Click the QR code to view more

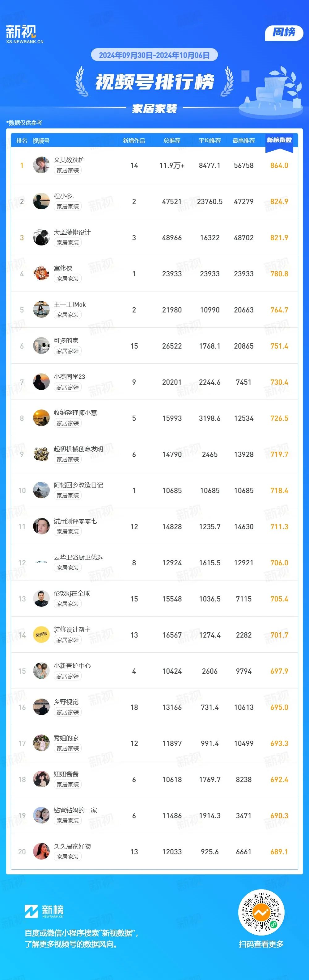click(x=261, y=912)
